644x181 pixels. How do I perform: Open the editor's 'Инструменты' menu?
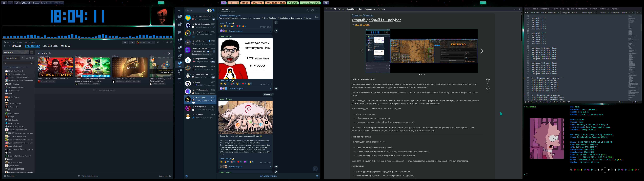pyautogui.click(x=582, y=9)
